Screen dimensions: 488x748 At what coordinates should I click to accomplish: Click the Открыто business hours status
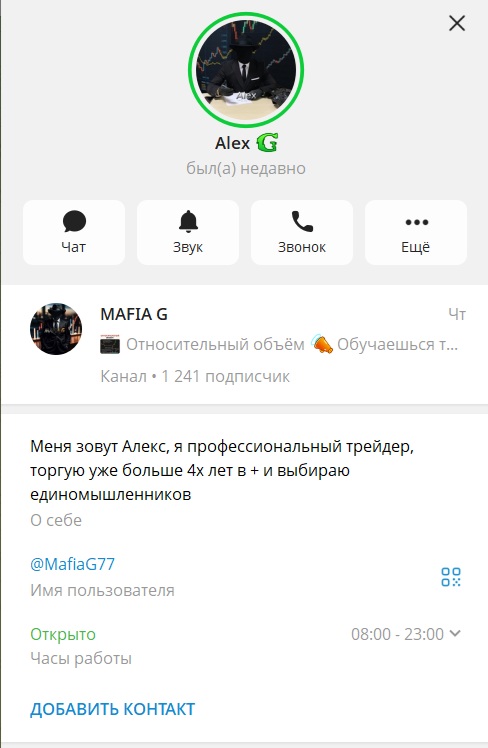click(x=63, y=634)
